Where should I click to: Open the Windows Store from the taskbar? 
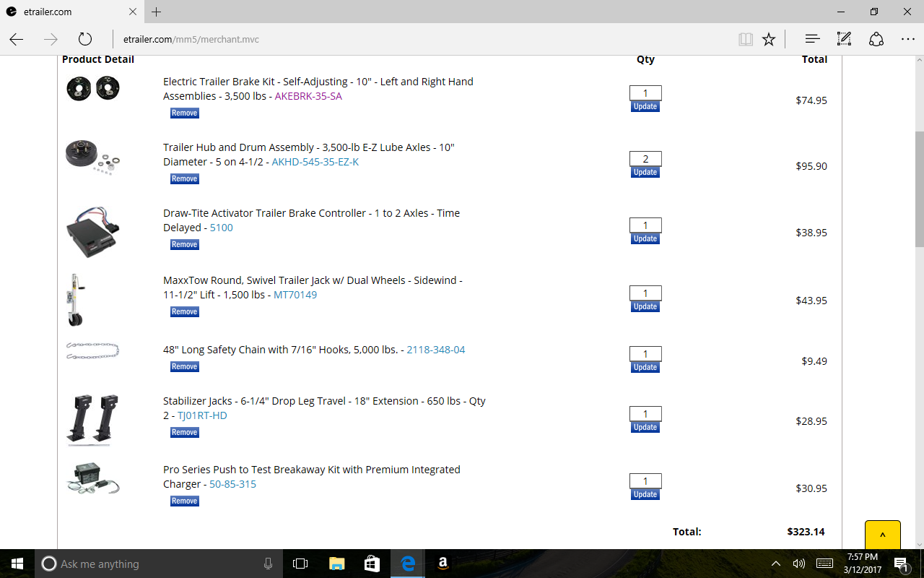pos(372,564)
